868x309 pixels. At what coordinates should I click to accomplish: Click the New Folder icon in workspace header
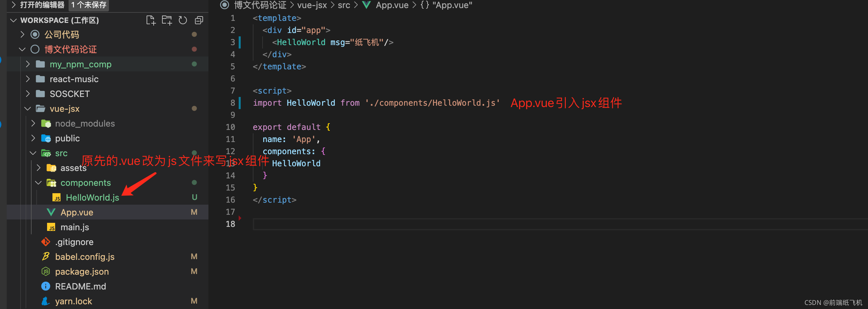click(167, 20)
